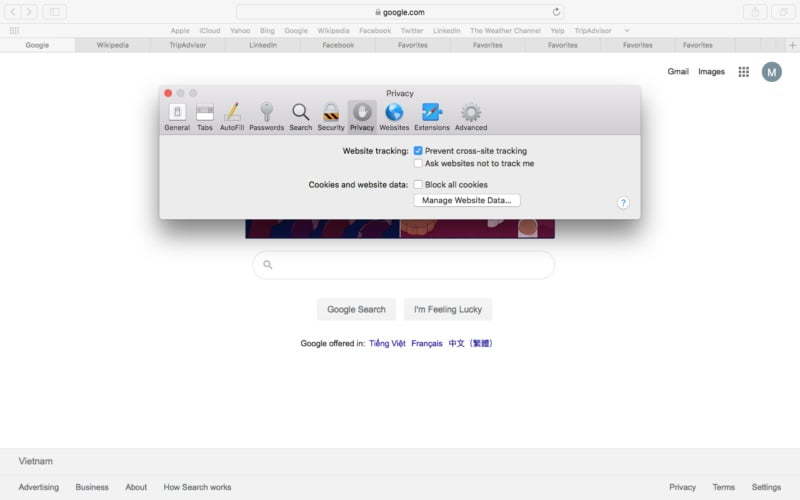Switch Google to Traditional Chinese

point(470,343)
